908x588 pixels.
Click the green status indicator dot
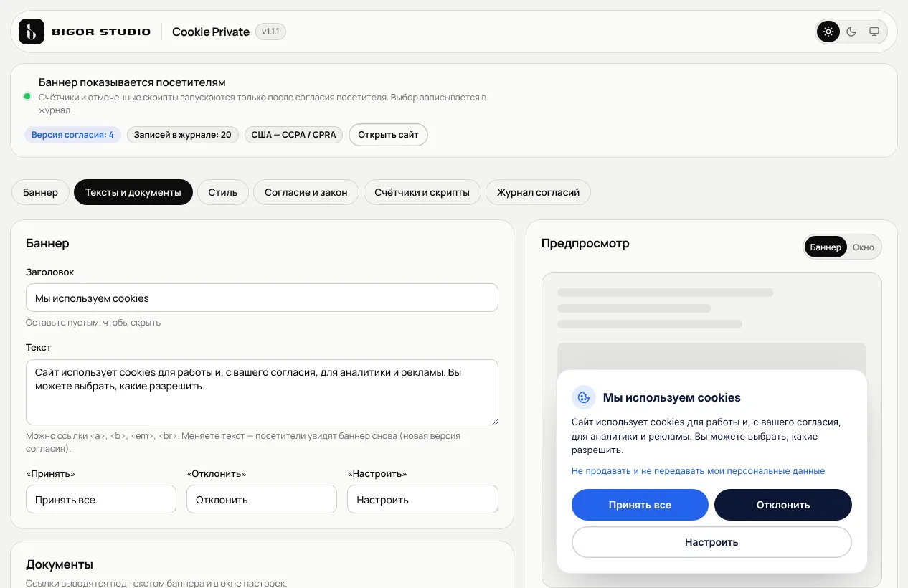tap(27, 96)
